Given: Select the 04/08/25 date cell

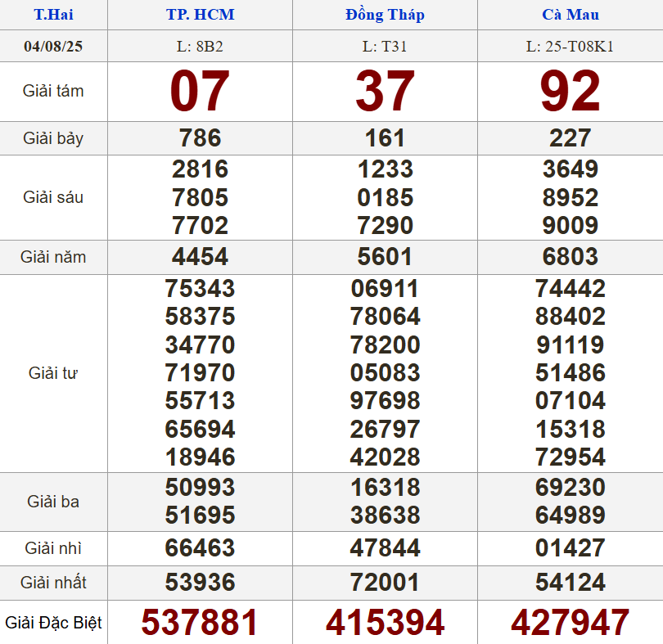Looking at the screenshot, I should click(x=53, y=46).
